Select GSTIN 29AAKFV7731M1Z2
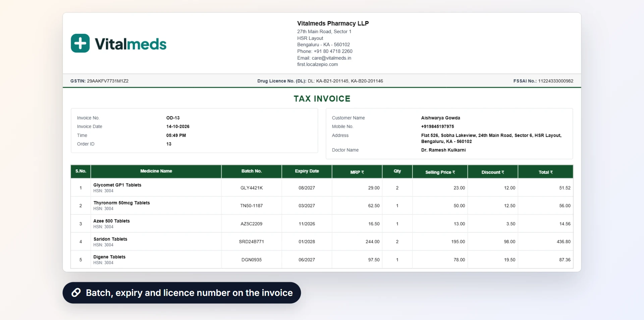This screenshot has width=644, height=320. tap(99, 81)
